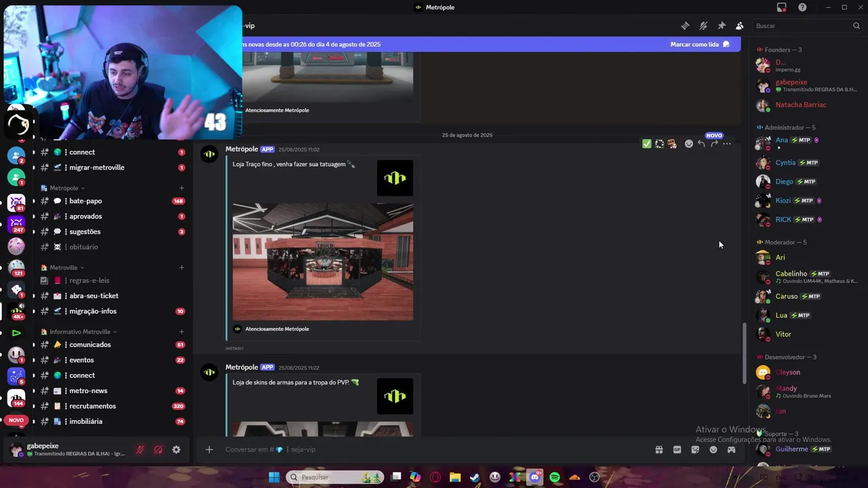868x488 pixels.
Task: Reply to the Loja Traço fino message
Action: point(701,144)
